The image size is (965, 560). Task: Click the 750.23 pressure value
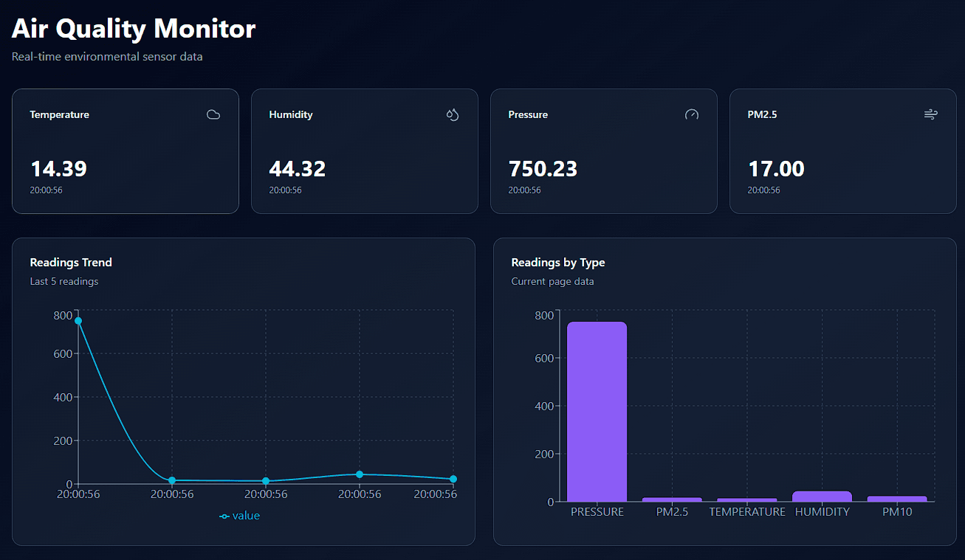click(x=543, y=169)
